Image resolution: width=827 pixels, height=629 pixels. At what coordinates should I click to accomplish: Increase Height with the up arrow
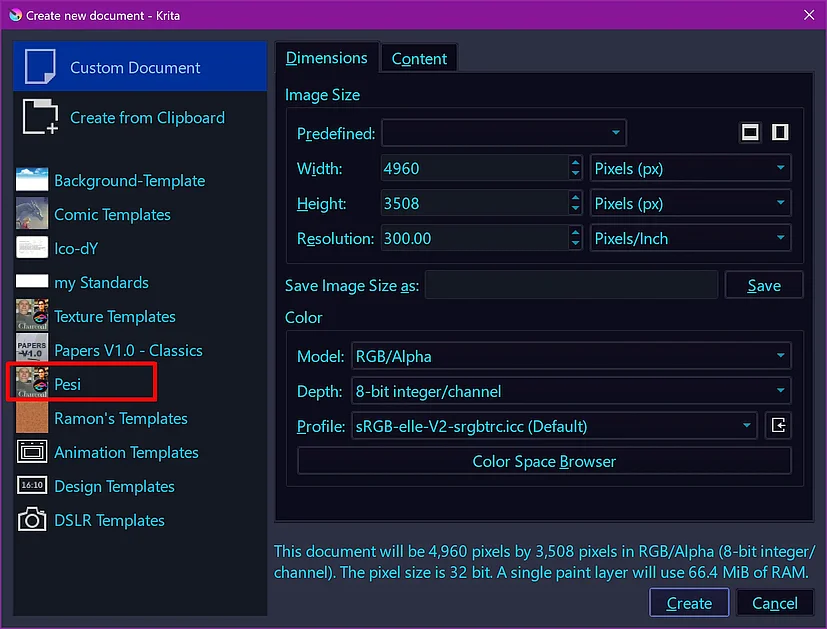point(575,197)
